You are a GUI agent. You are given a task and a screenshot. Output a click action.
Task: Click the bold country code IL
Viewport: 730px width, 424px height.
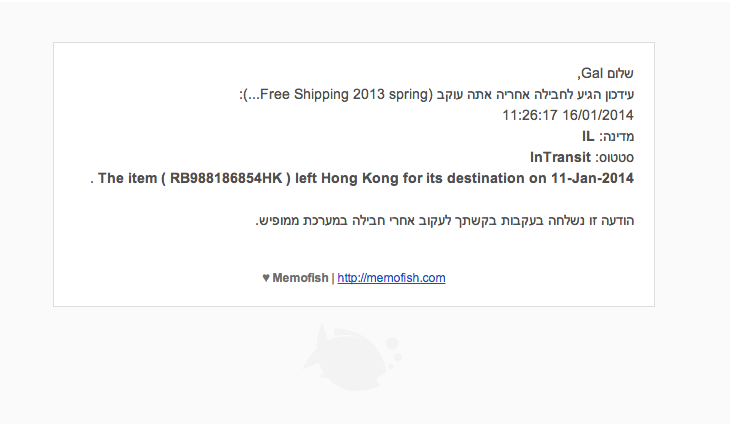tap(589, 136)
